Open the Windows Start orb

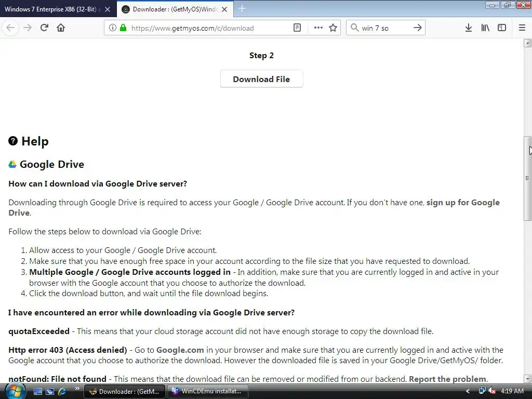tap(15, 391)
